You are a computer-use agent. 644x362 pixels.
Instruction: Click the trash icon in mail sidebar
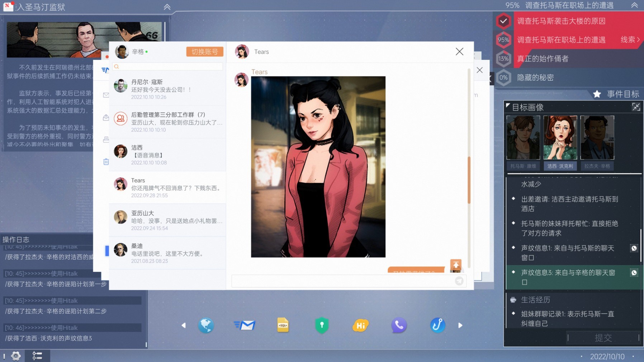pos(106,162)
